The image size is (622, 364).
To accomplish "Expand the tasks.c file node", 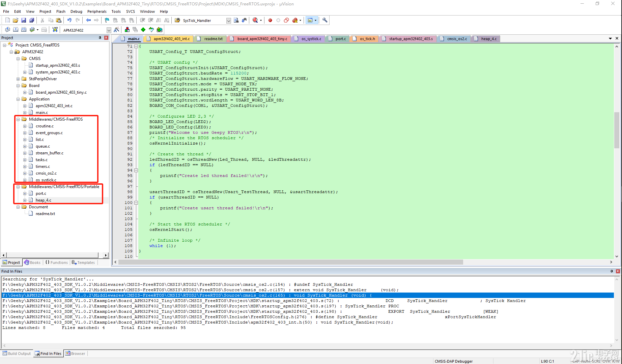I will [x=25, y=160].
